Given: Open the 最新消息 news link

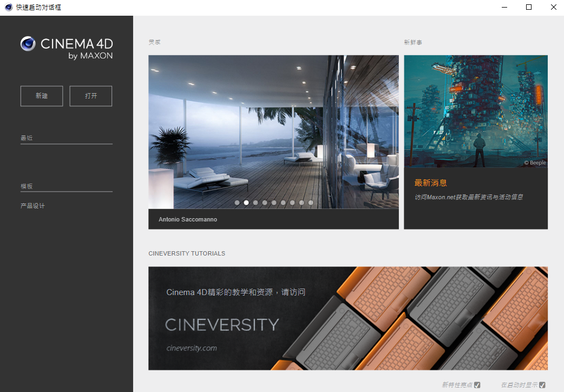Looking at the screenshot, I should [x=430, y=183].
